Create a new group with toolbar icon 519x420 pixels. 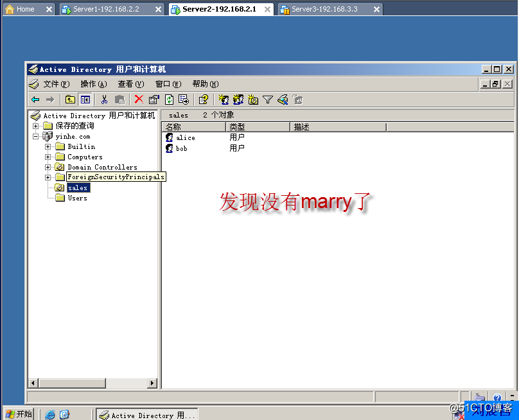[238, 100]
